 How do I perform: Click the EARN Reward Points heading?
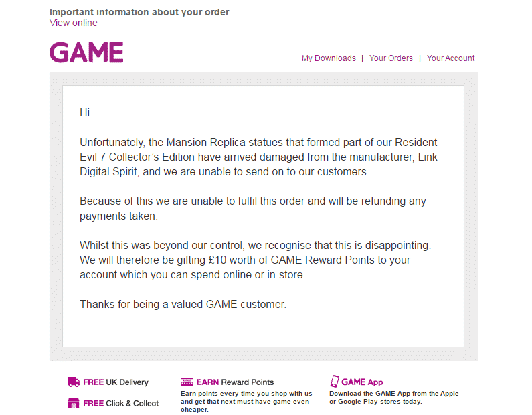click(235, 382)
